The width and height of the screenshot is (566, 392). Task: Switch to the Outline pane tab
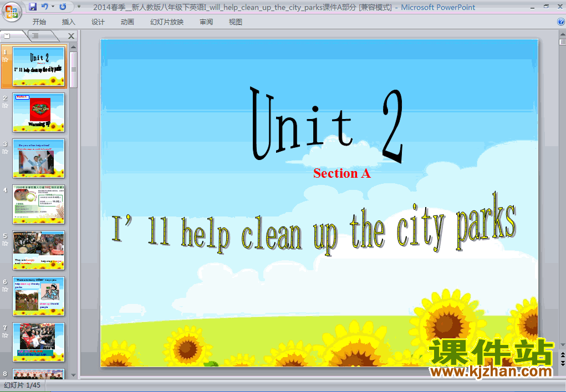35,35
